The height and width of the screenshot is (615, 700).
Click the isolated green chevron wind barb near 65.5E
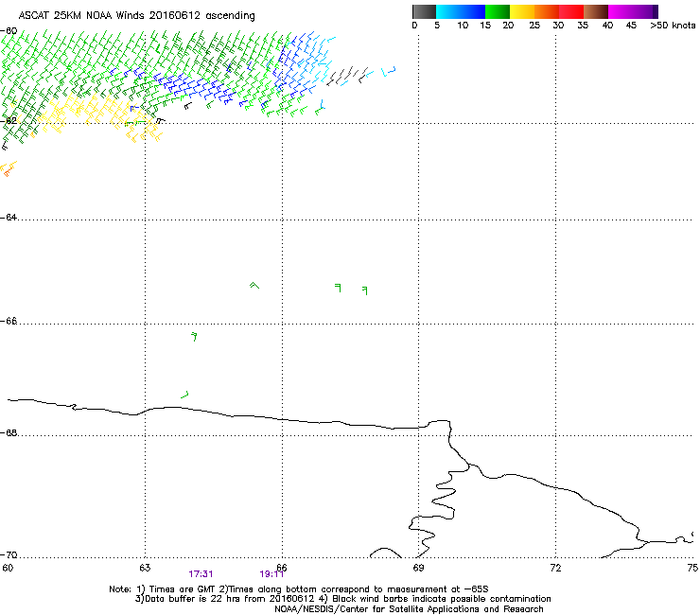point(254,285)
